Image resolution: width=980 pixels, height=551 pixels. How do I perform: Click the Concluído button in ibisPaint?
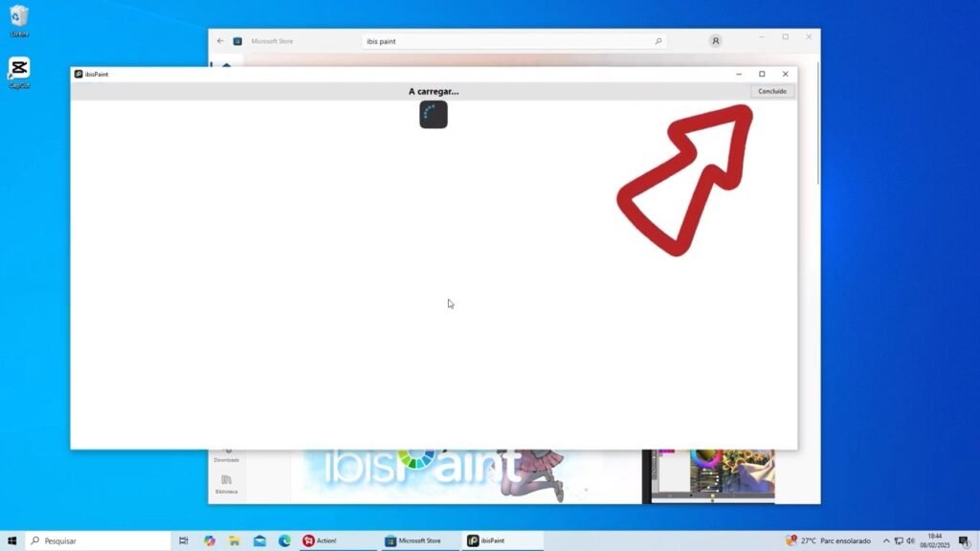coord(772,91)
